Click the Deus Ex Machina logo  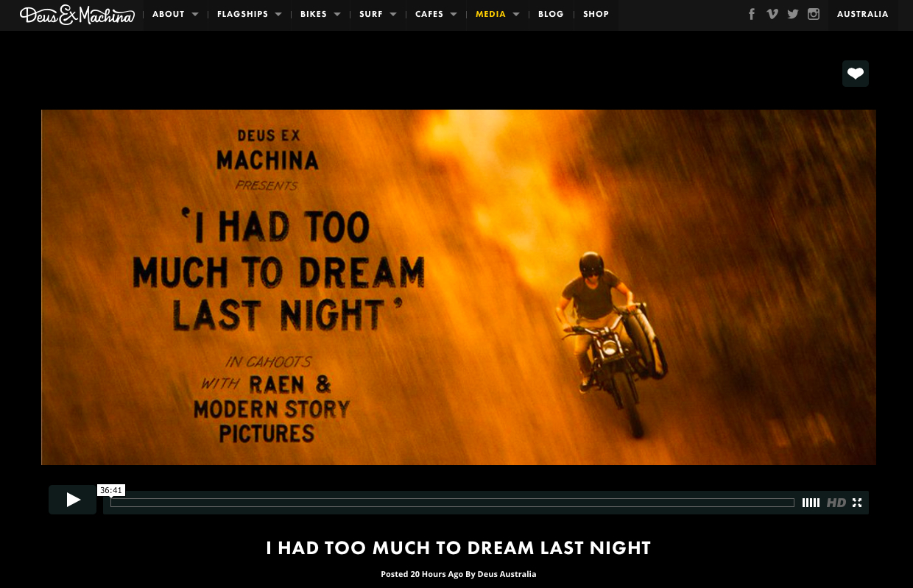(x=77, y=15)
